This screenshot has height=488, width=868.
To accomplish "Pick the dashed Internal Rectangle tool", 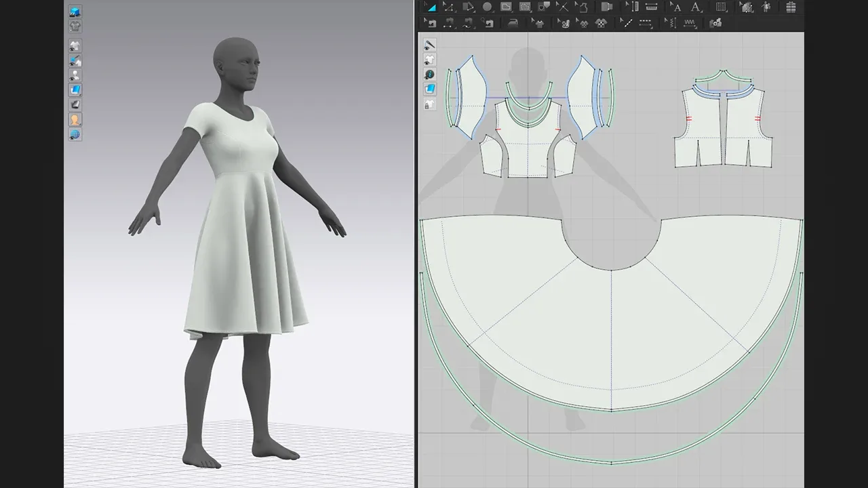I will (525, 7).
